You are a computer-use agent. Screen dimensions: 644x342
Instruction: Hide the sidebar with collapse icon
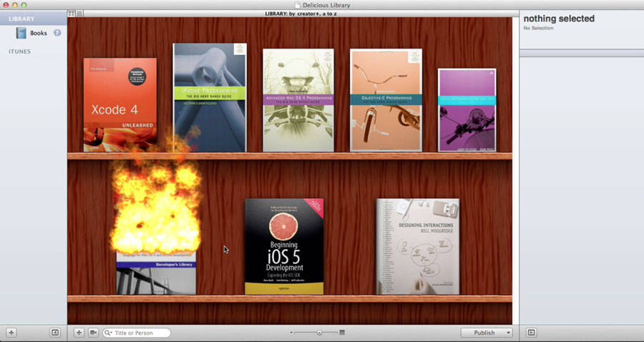coord(55,333)
